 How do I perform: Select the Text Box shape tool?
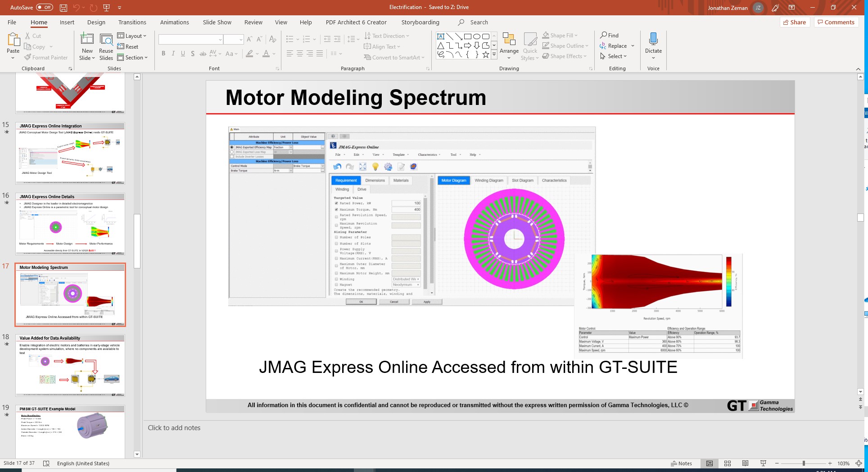(441, 36)
